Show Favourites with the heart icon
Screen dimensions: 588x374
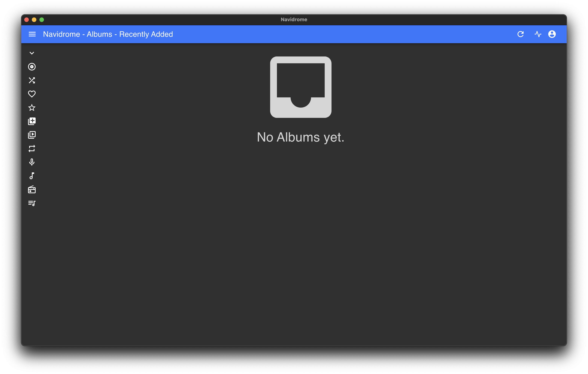tap(32, 94)
